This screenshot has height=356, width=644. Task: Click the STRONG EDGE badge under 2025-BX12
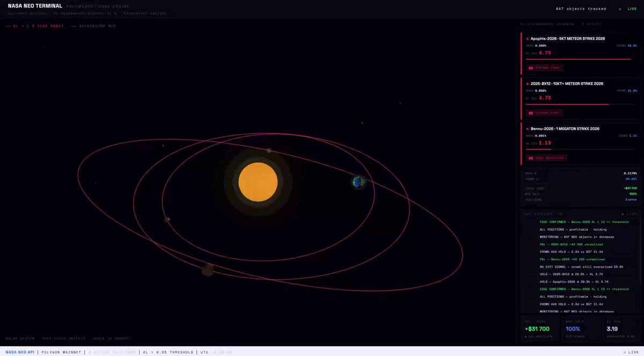click(545, 113)
